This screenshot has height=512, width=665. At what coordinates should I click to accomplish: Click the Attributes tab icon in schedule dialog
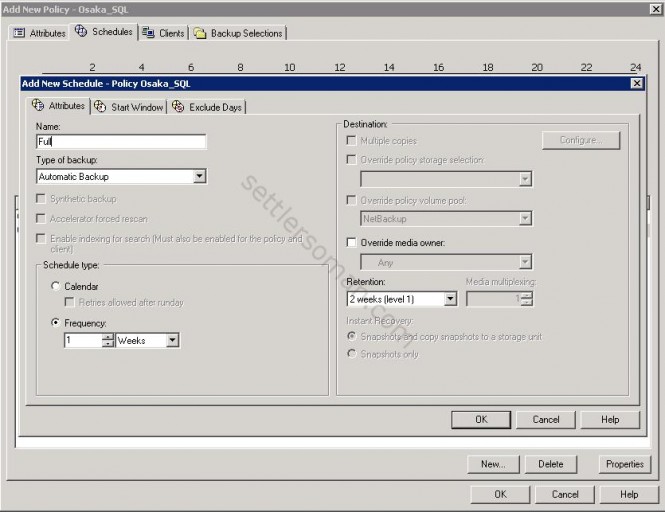[x=39, y=106]
